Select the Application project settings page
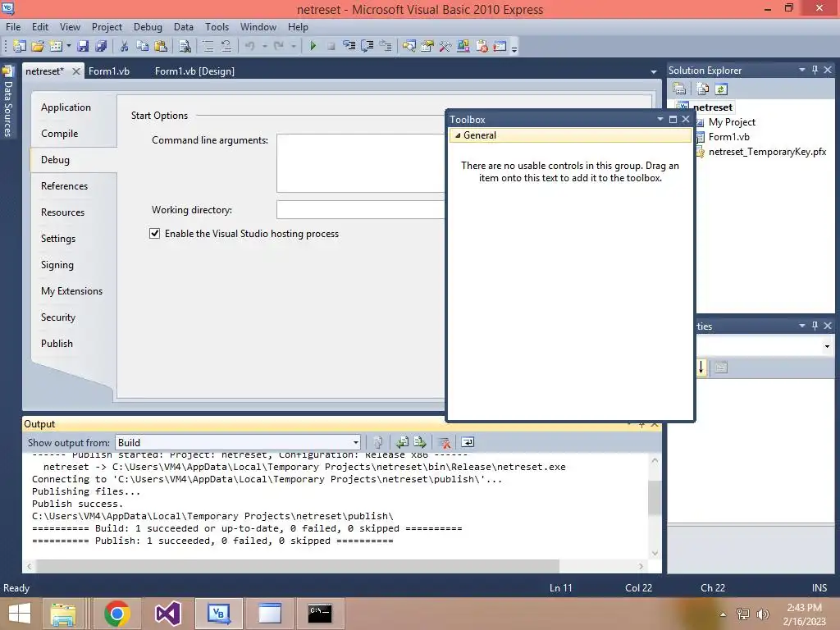Image resolution: width=840 pixels, height=630 pixels. (66, 107)
